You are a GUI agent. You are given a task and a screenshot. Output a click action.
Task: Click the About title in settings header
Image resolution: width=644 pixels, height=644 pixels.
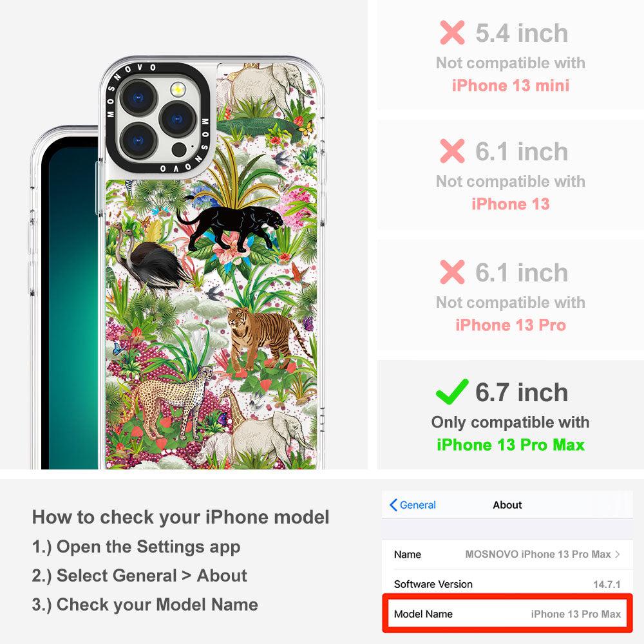[507, 505]
